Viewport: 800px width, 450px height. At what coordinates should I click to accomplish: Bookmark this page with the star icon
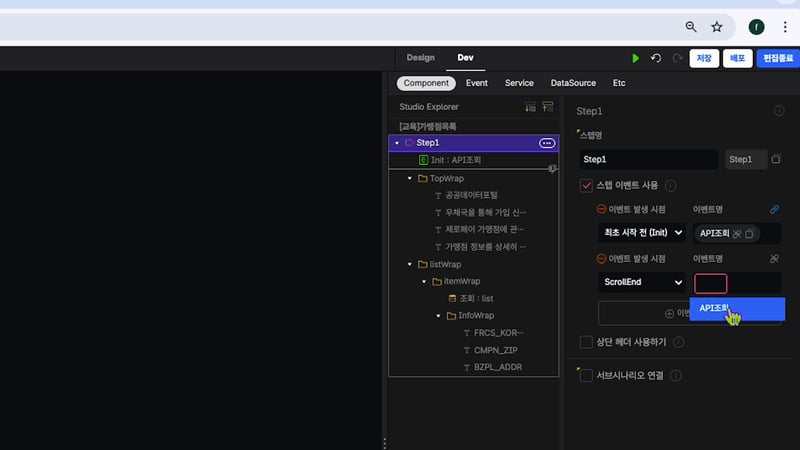click(x=717, y=27)
